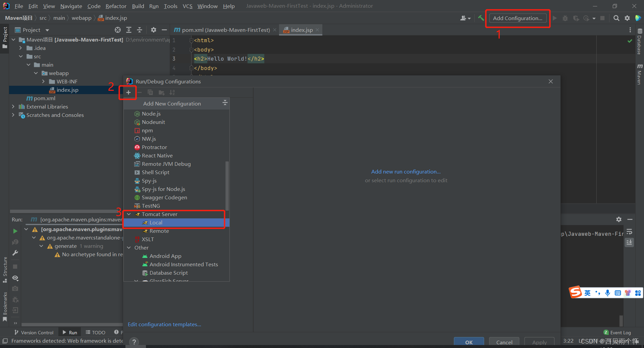Open Edit configuration templates link
This screenshot has height=348, width=644.
[164, 324]
